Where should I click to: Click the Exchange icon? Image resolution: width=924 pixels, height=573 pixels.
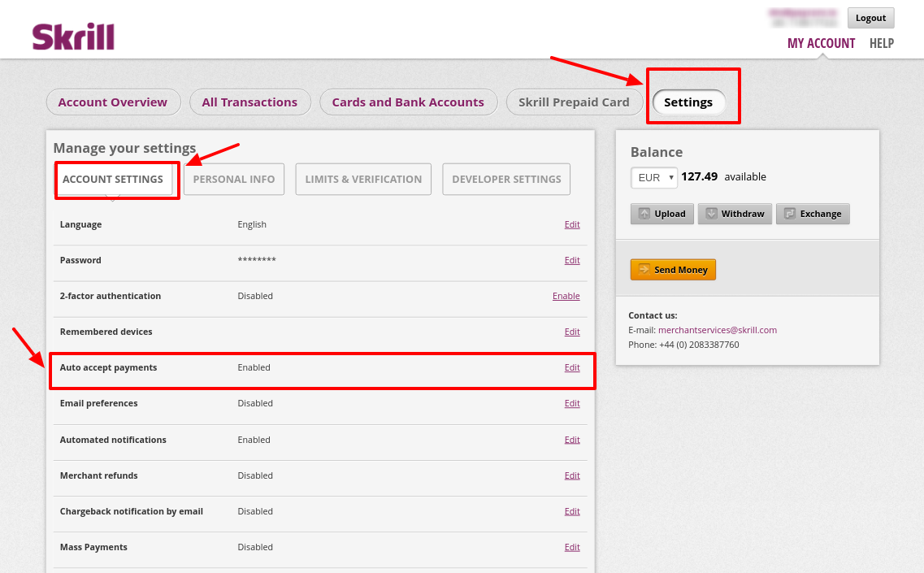(790, 214)
